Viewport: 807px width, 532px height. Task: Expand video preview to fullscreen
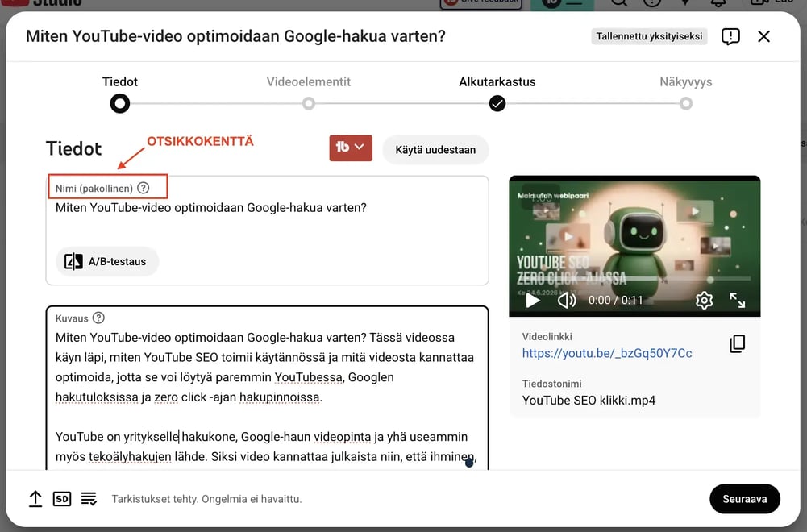[x=737, y=300]
